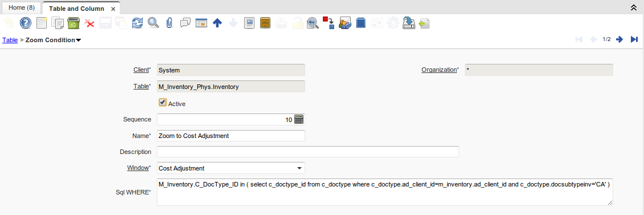Collapse the header with double chevron
644x215 pixels.
[634, 7]
